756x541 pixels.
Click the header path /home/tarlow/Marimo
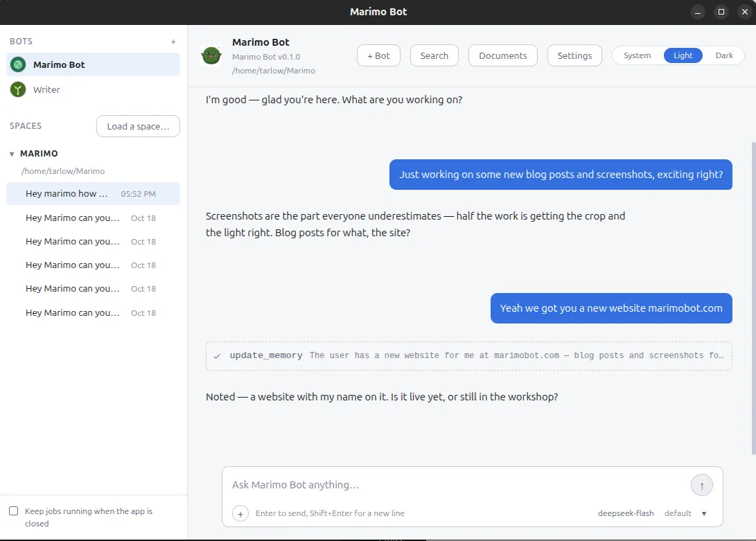point(274,71)
